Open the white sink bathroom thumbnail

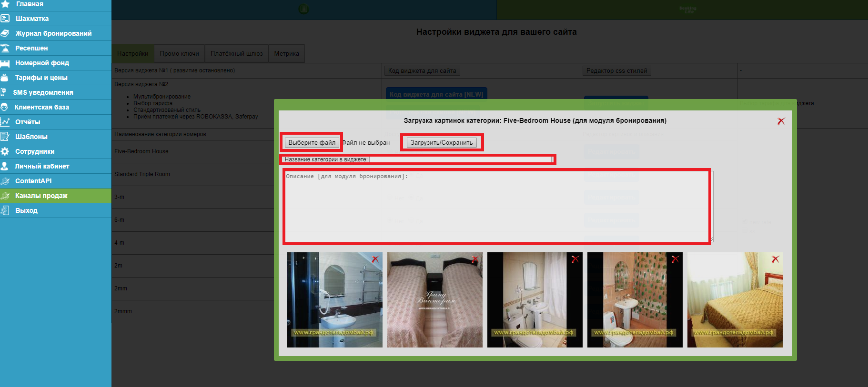(535, 300)
